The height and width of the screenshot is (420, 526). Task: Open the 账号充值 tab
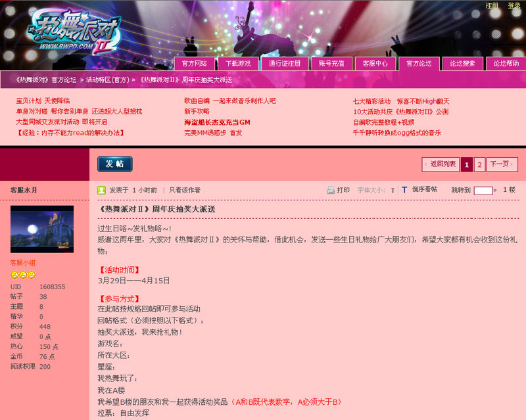pos(331,63)
